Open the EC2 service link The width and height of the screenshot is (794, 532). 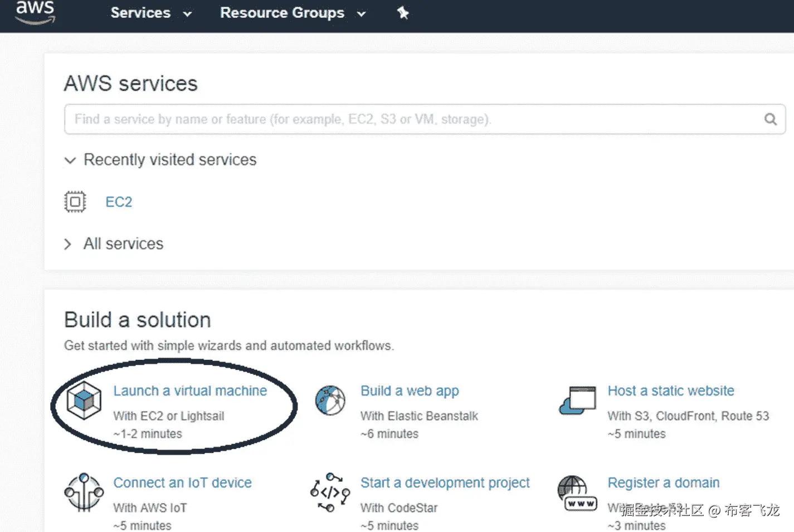click(119, 202)
